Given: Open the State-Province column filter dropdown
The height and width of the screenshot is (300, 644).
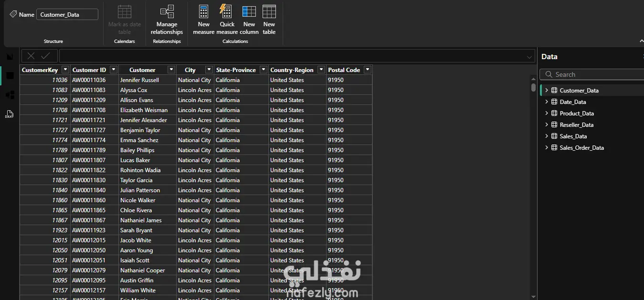Looking at the screenshot, I should (263, 70).
